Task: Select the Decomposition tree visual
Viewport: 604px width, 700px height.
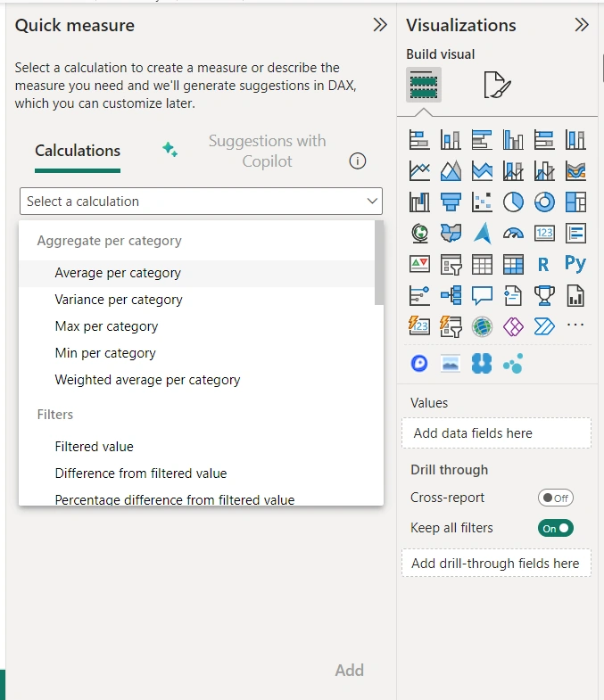Action: tap(451, 295)
